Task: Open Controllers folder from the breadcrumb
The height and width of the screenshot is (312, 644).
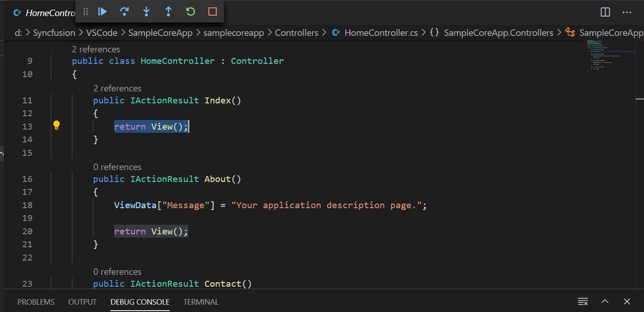Action: click(296, 33)
